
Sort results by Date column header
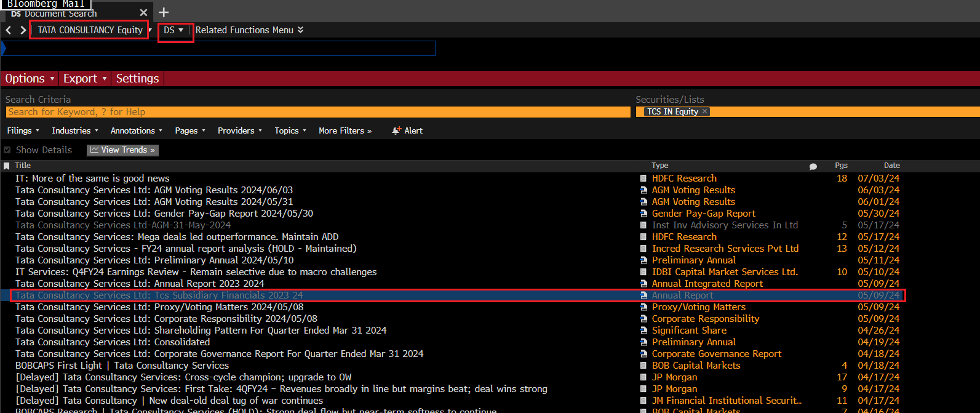[891, 166]
